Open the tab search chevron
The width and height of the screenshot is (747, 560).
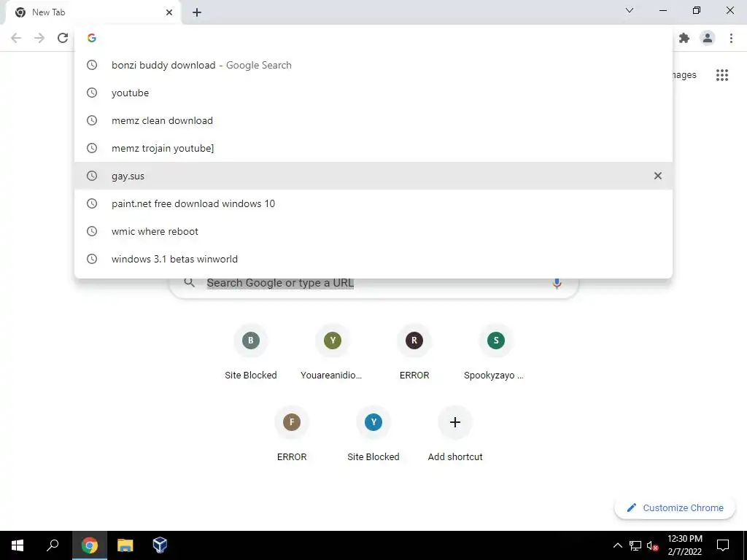tap(630, 10)
